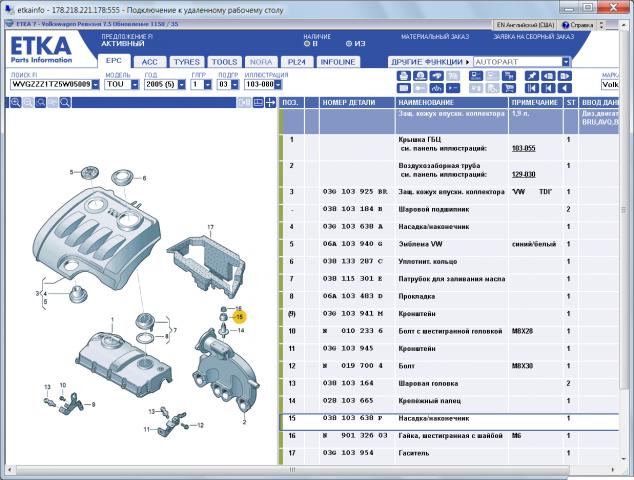Viewport: 634px width, 480px height.
Task: Click ЗАЯВКА НА СБОРНЫЙ ЗАКАЗ header link
Action: click(x=533, y=37)
